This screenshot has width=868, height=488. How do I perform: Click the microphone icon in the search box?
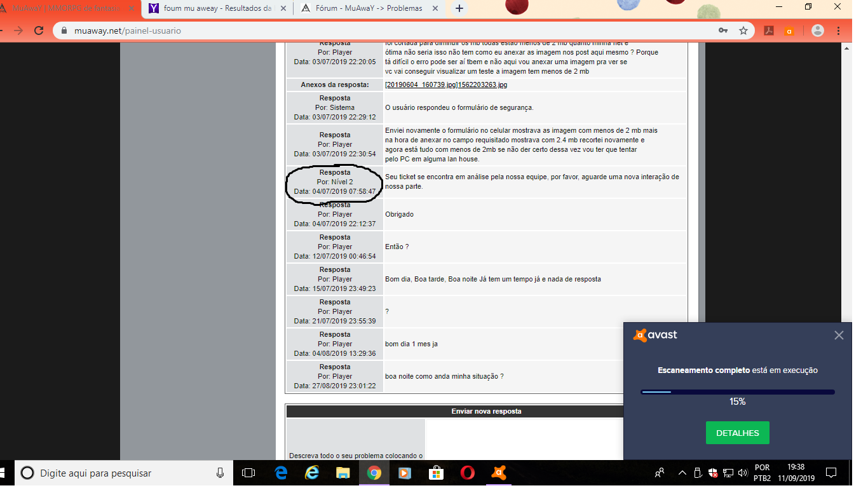220,473
